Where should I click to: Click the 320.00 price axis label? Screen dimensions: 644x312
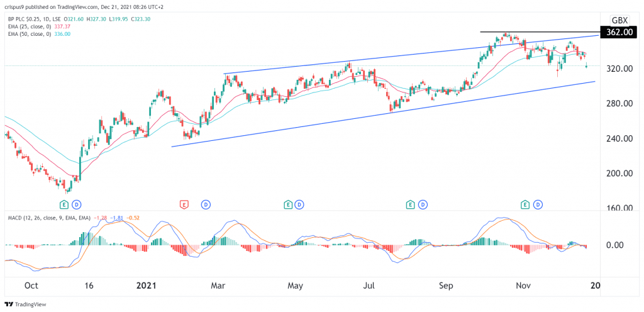tap(619, 69)
